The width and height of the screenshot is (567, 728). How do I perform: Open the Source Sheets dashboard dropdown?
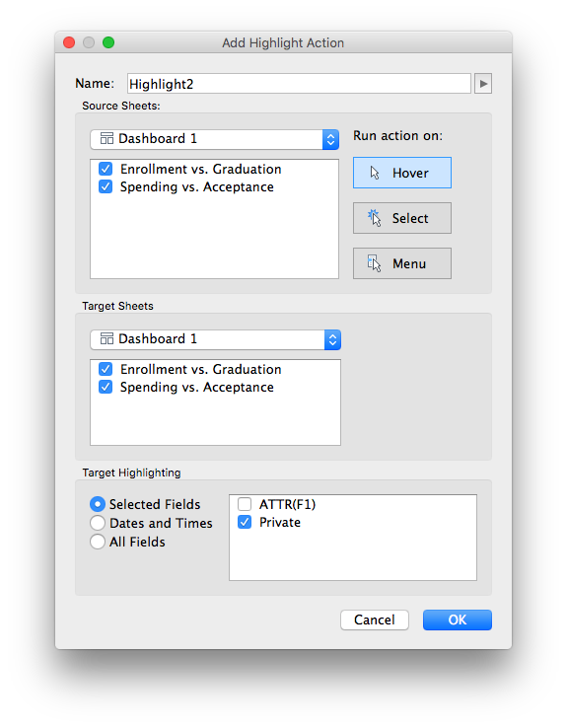point(214,139)
